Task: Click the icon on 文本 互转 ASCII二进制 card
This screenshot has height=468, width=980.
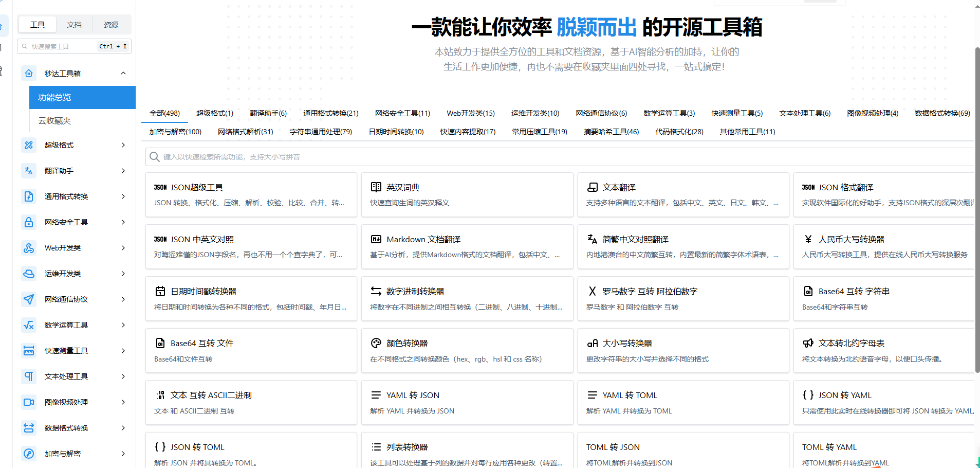Action: pyautogui.click(x=160, y=395)
